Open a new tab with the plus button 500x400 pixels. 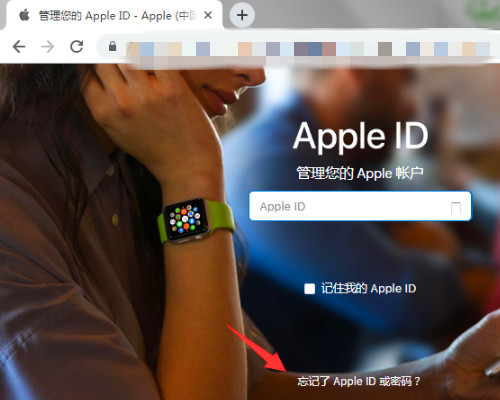tap(242, 15)
